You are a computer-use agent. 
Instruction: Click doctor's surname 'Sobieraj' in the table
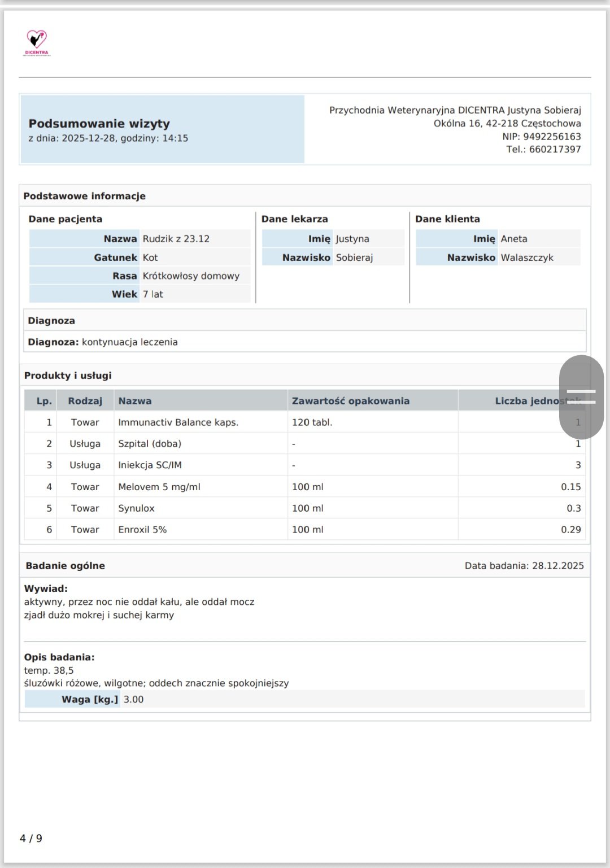click(x=355, y=258)
